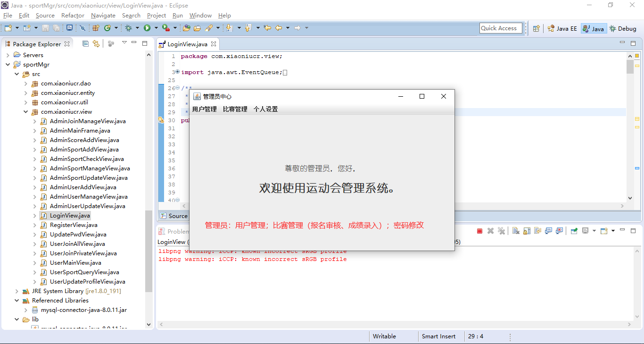Toggle Scroll Lock in Console toolbar
644x344 pixels.
527,231
